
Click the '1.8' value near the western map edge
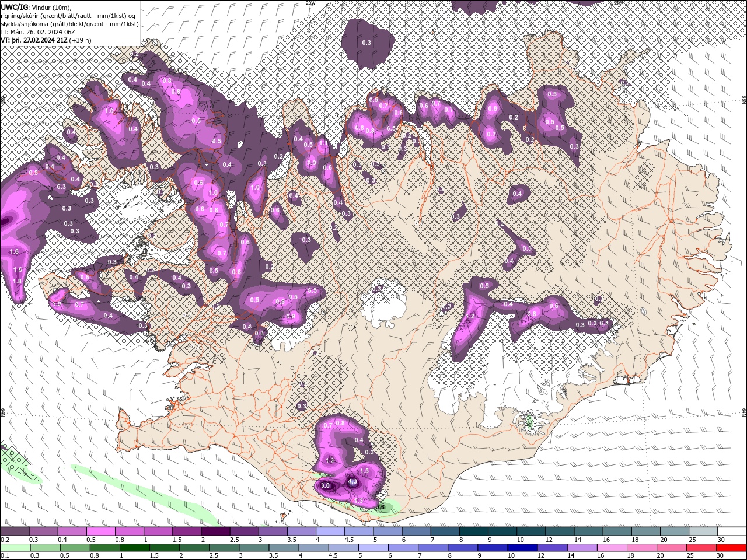[x=17, y=281]
